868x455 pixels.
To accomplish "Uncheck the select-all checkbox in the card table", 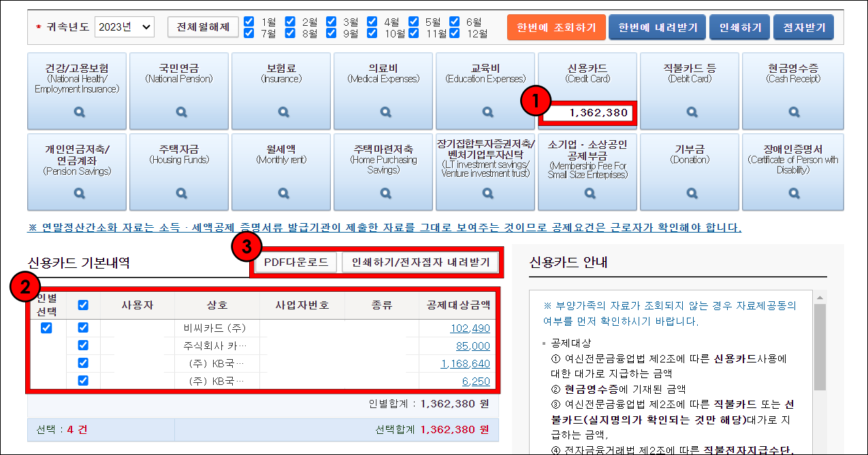I will click(x=82, y=305).
